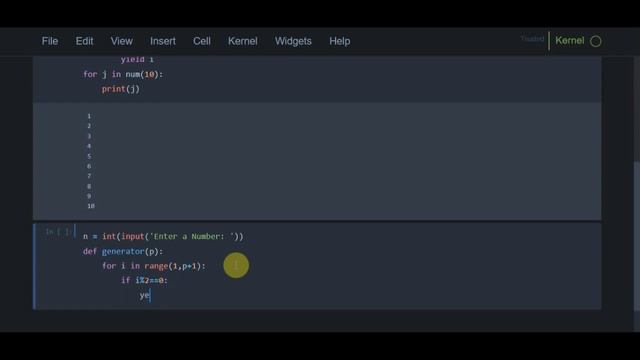640x360 pixels.
Task: Open the Kernel menu
Action: 242,41
